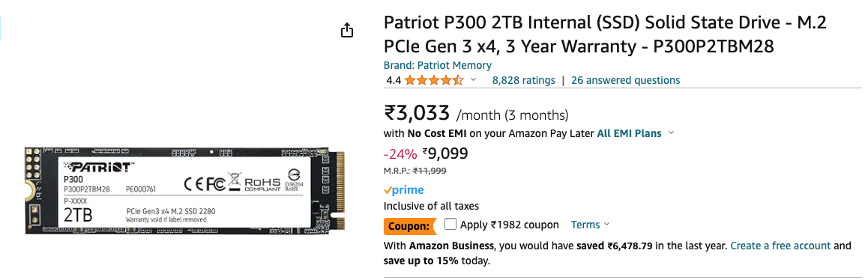
Task: Click the ₹3,033 per month EMI price
Action: point(417,114)
